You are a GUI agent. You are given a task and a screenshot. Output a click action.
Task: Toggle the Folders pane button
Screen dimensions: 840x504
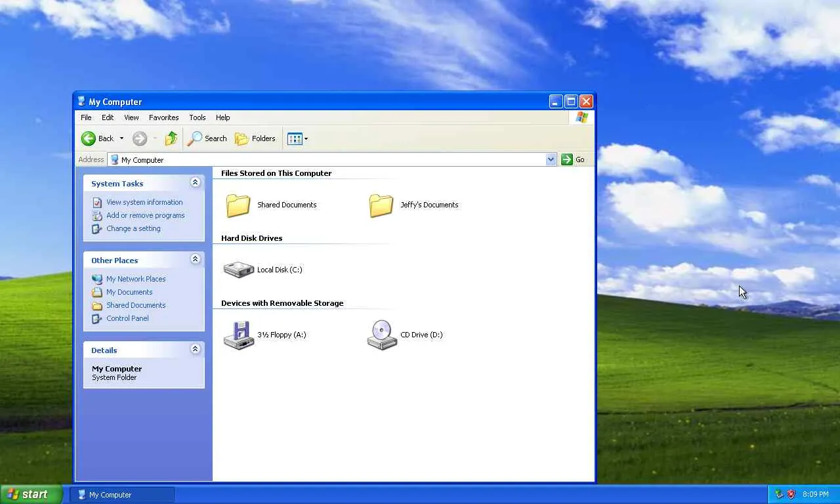click(x=255, y=138)
